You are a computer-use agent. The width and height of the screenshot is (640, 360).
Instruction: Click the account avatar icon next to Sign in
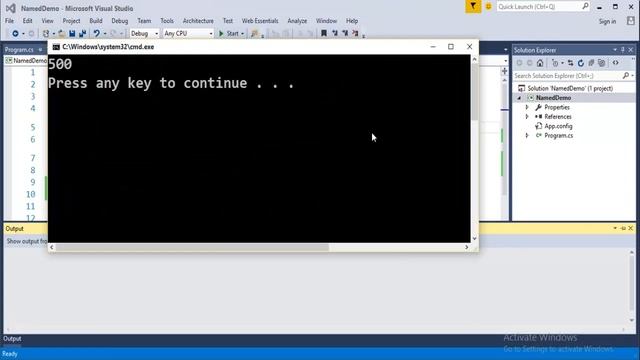click(631, 21)
